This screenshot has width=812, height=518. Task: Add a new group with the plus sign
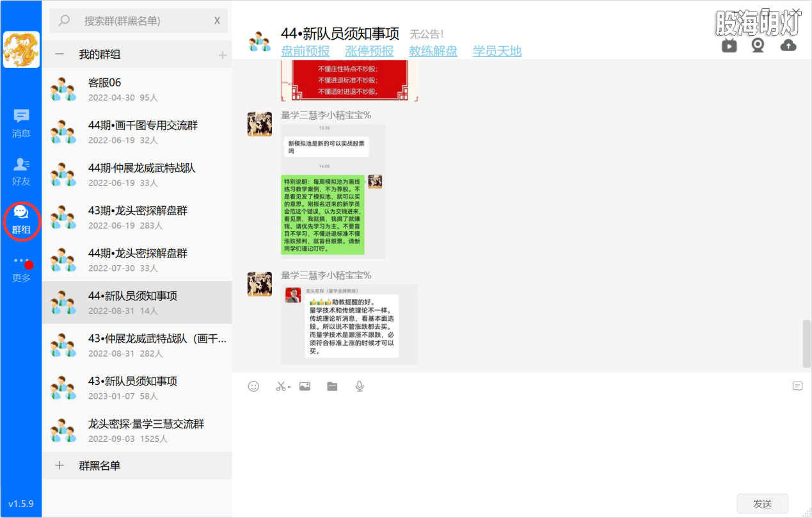coord(223,55)
